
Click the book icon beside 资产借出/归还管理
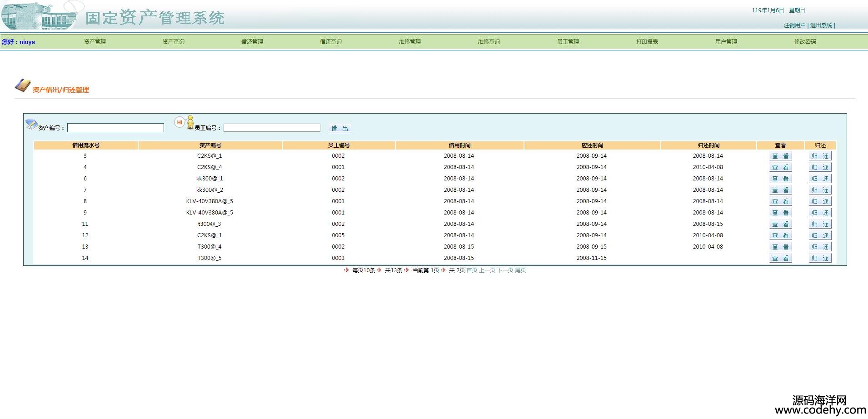(x=23, y=85)
